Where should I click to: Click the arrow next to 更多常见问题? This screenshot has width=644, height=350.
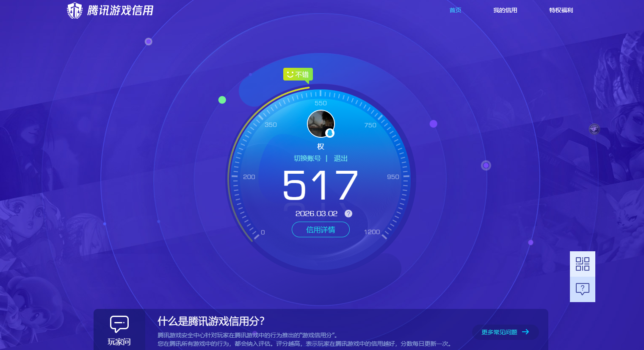point(525,332)
